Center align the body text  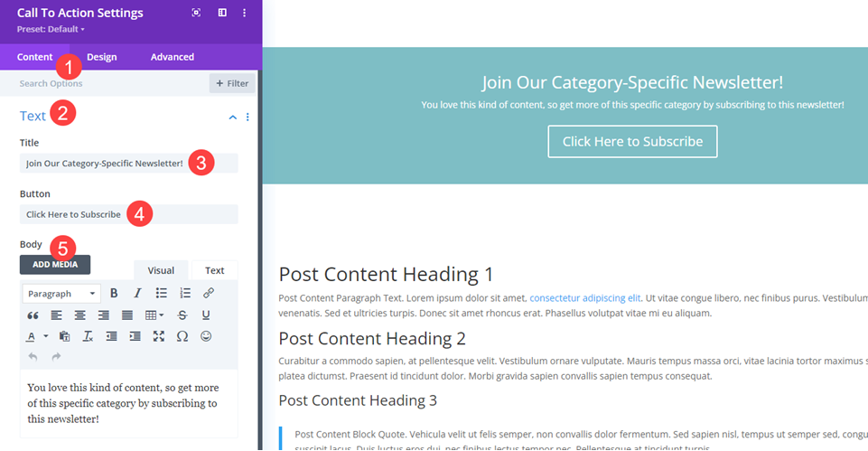tap(80, 315)
